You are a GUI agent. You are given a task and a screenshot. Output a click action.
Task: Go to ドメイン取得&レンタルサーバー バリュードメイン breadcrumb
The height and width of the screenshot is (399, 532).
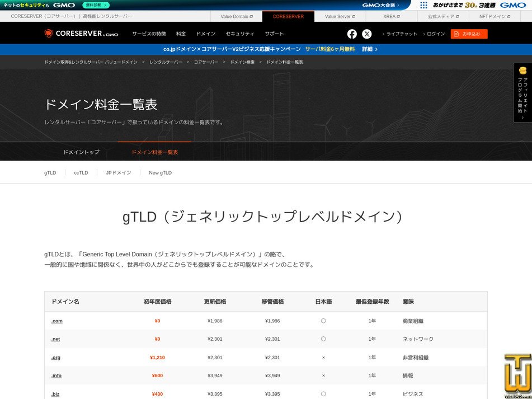pyautogui.click(x=91, y=62)
